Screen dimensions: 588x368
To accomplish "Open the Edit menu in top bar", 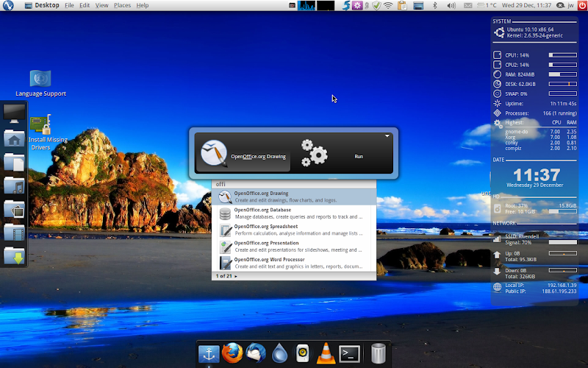I will pyautogui.click(x=85, y=5).
